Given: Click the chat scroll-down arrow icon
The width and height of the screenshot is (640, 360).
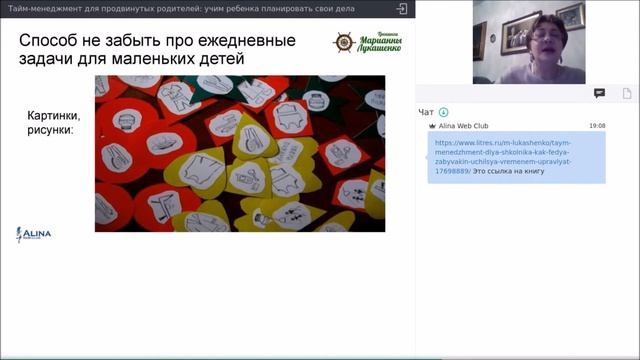Looking at the screenshot, I should (x=443, y=112).
